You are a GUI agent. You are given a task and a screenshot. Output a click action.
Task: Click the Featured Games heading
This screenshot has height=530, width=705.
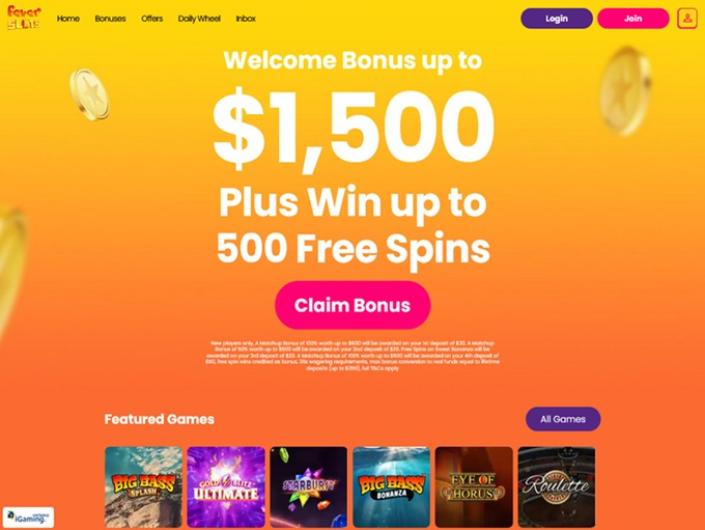click(159, 419)
